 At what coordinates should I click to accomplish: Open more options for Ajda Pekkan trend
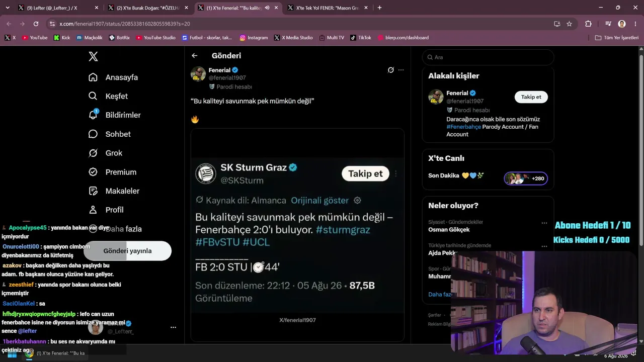[544, 246]
